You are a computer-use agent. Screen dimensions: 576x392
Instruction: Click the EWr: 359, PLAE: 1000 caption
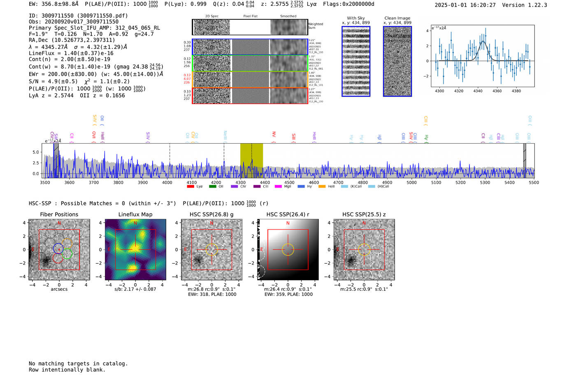pyautogui.click(x=288, y=295)
